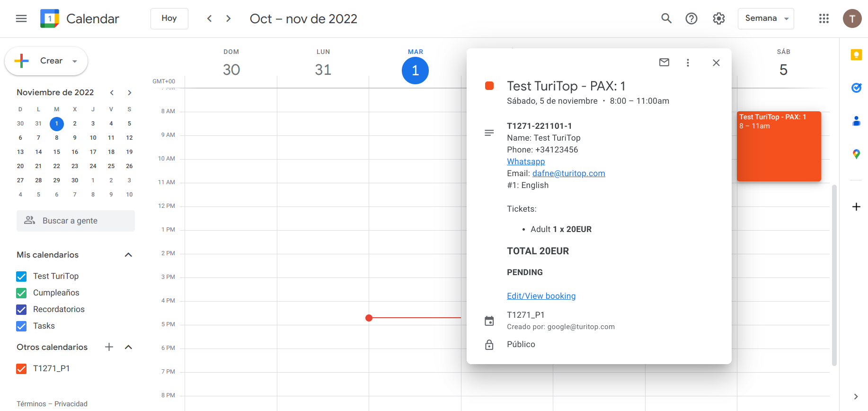Screen dimensions: 868x411
Task: Expand the Crear button dropdown arrow
Action: [75, 61]
